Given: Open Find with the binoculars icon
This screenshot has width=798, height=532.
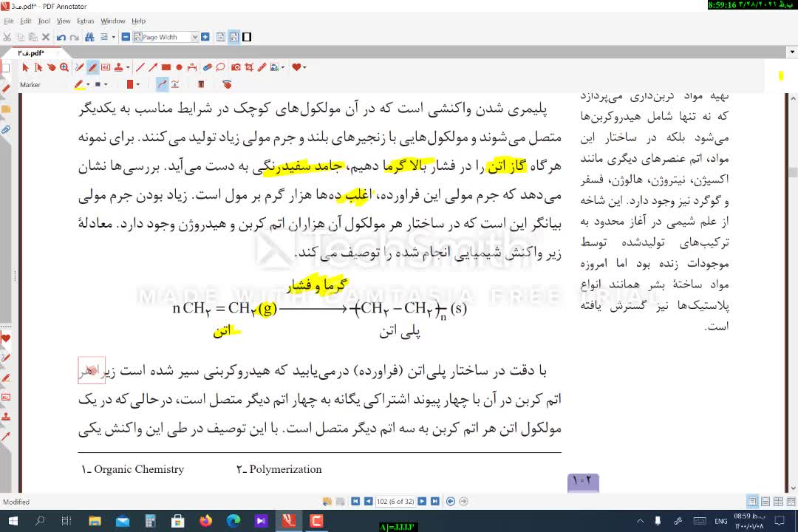Looking at the screenshot, I should [x=89, y=37].
